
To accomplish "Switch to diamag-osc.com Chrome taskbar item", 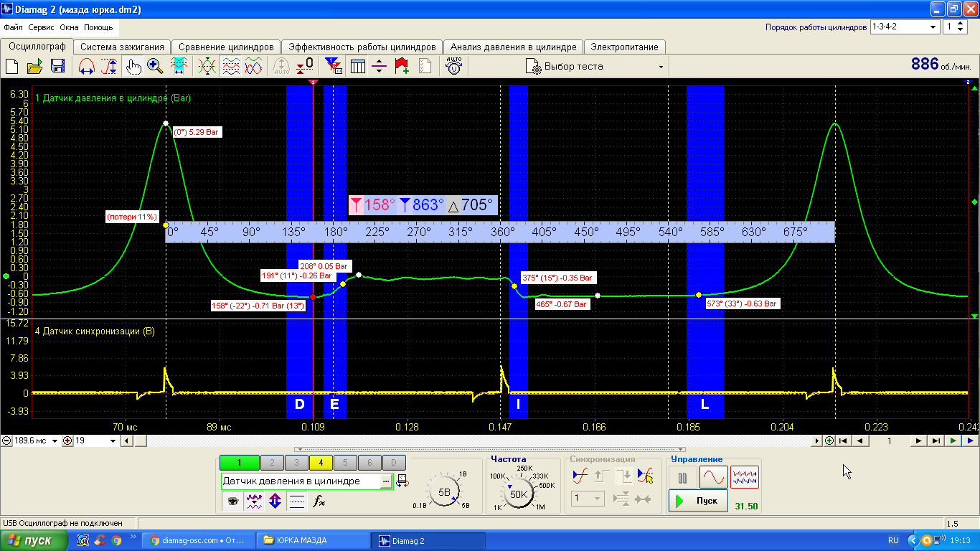I will tap(199, 540).
